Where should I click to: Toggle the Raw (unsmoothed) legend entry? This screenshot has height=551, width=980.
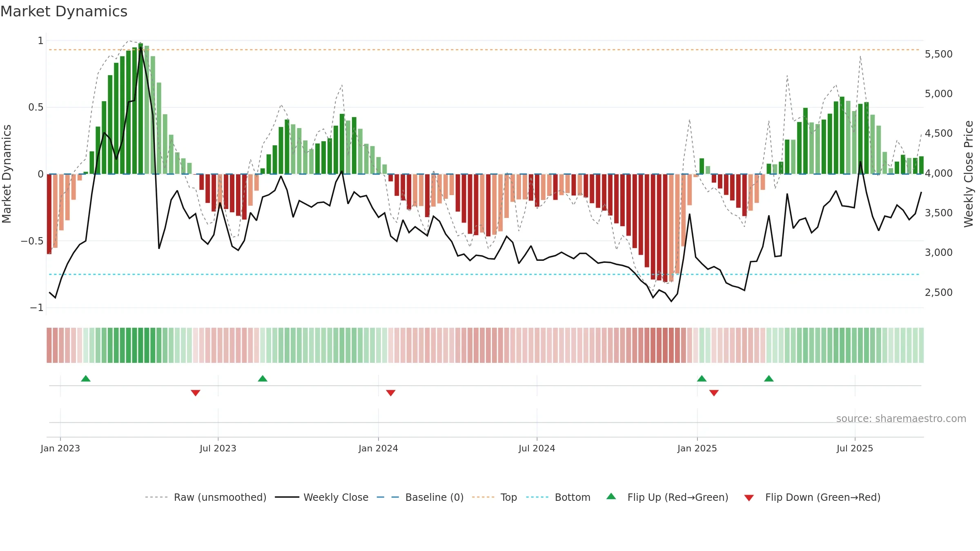click(205, 497)
